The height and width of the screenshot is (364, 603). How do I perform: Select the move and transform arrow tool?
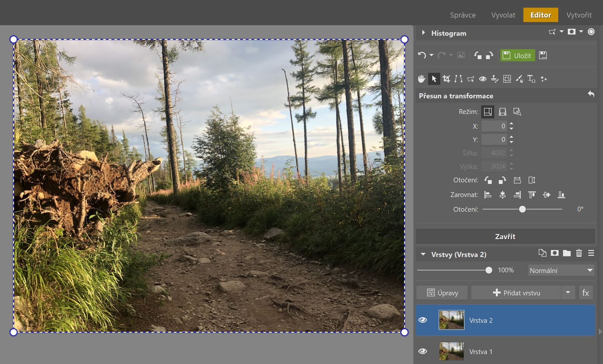click(434, 79)
